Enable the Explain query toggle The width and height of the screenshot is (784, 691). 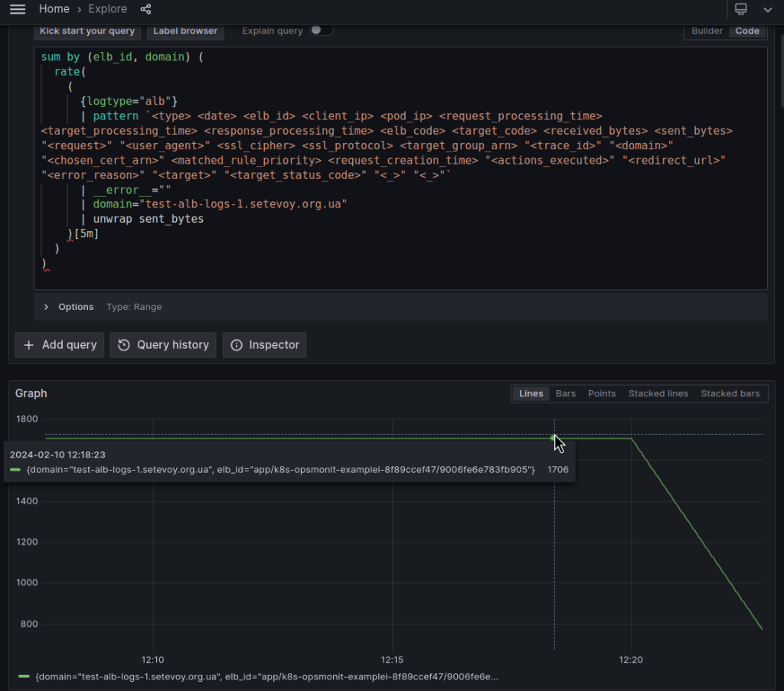tap(321, 29)
